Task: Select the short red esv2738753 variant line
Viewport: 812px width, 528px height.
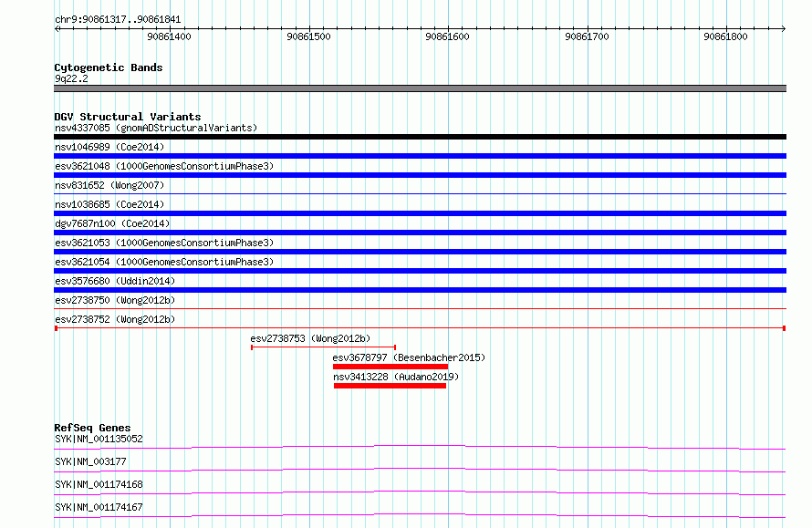Action: tap(323, 347)
